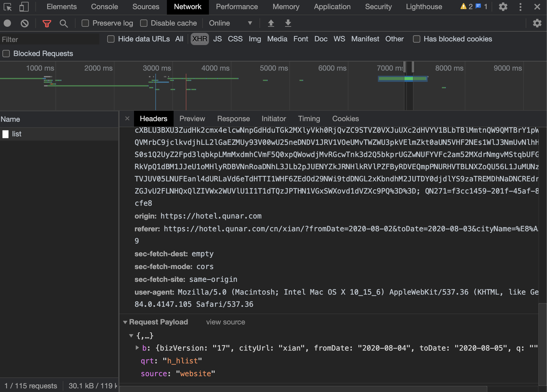The image size is (547, 392).
Task: Open the Security tab
Action: click(x=378, y=7)
